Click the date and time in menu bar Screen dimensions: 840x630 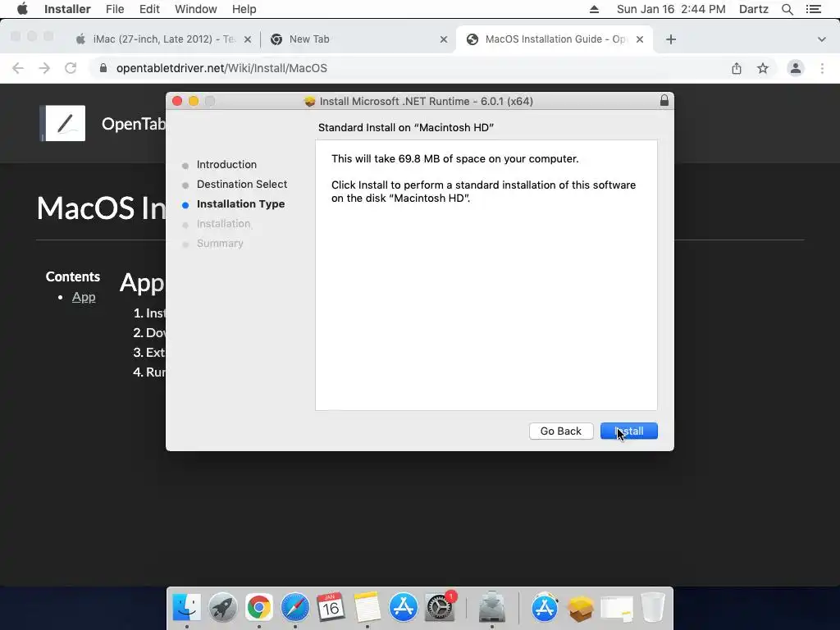click(671, 9)
